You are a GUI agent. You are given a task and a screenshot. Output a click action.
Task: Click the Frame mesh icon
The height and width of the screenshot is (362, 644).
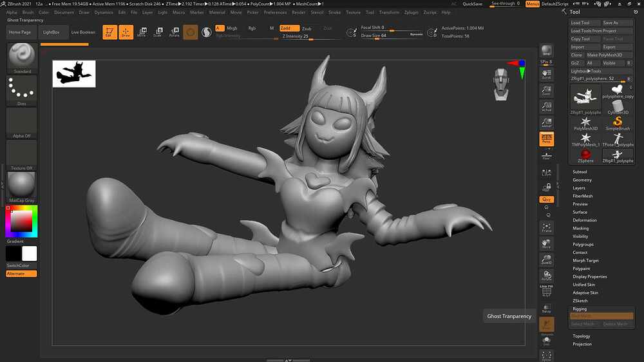click(546, 227)
